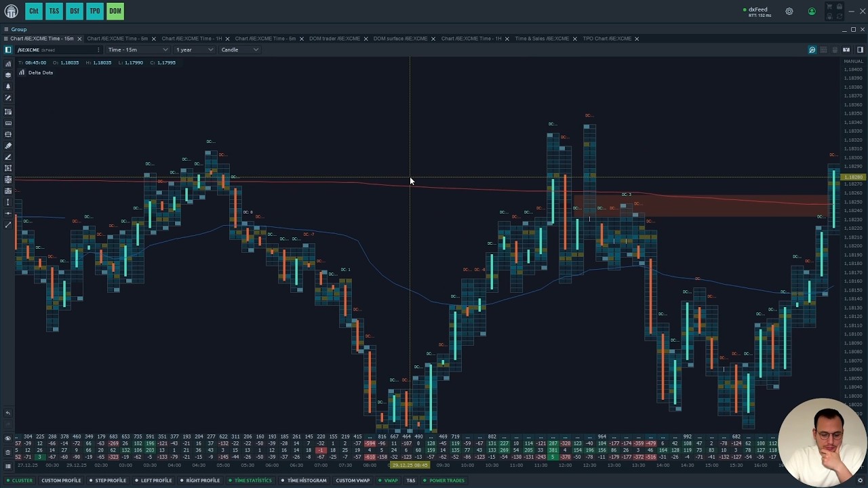Toggle the CLUSTER display button
This screenshot has height=488, width=868.
tap(20, 481)
